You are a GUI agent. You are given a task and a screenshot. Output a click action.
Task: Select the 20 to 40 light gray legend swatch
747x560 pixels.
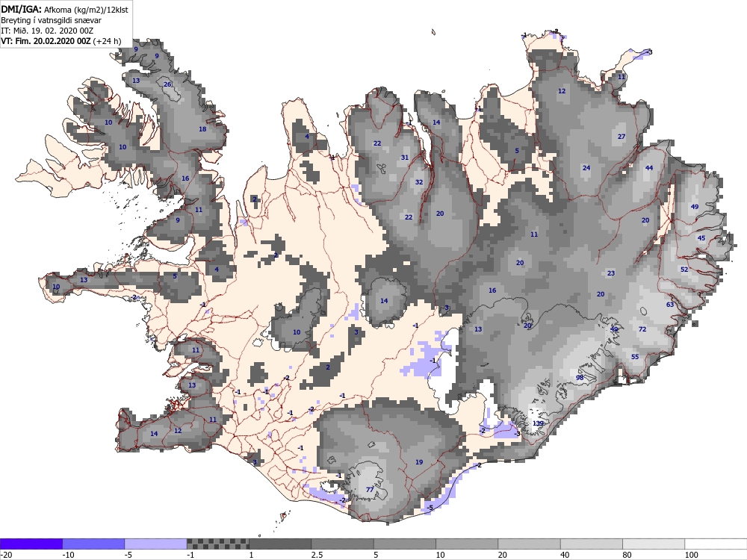pyautogui.click(x=530, y=544)
